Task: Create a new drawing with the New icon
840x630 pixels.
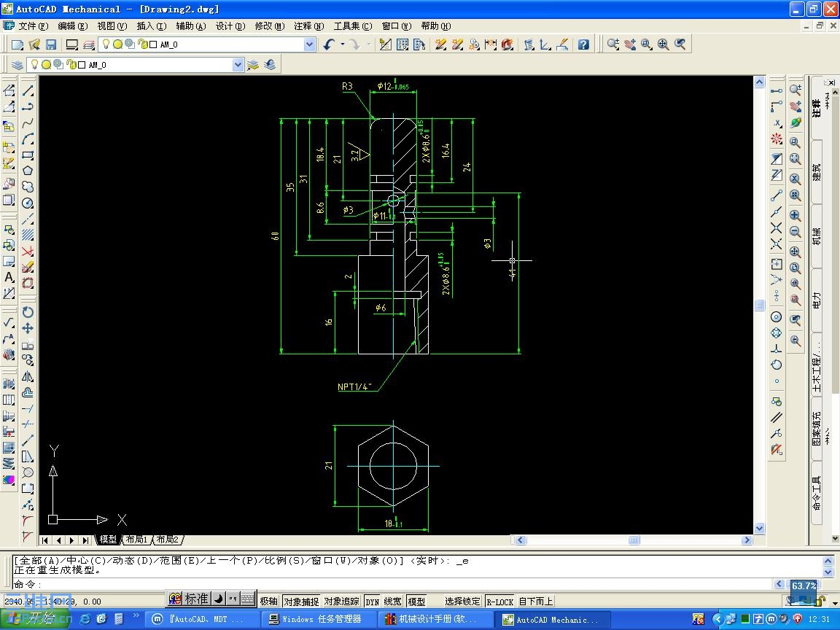Action: [x=17, y=44]
